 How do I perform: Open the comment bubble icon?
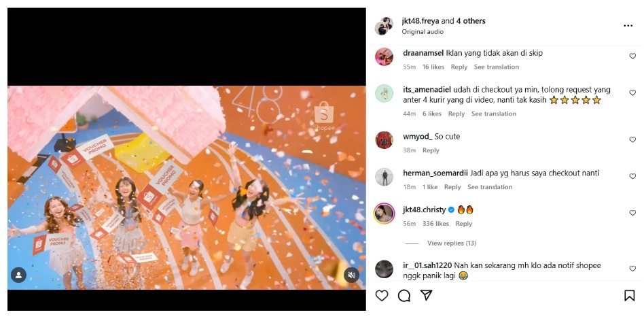404,296
